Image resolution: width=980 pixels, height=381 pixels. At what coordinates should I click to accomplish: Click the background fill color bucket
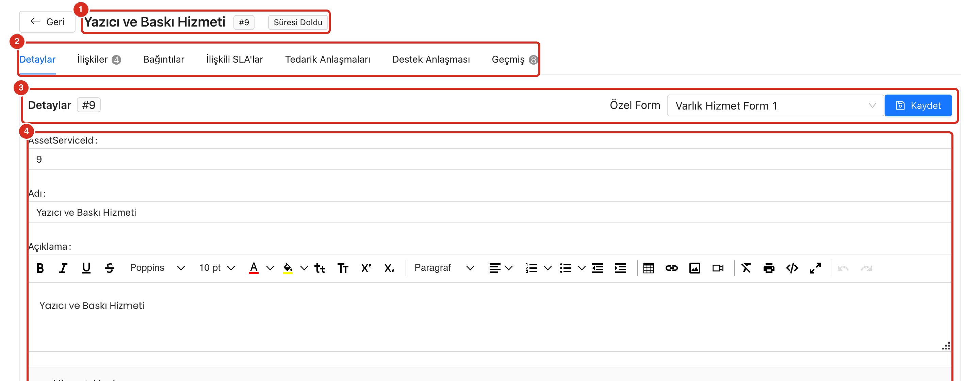[288, 268]
